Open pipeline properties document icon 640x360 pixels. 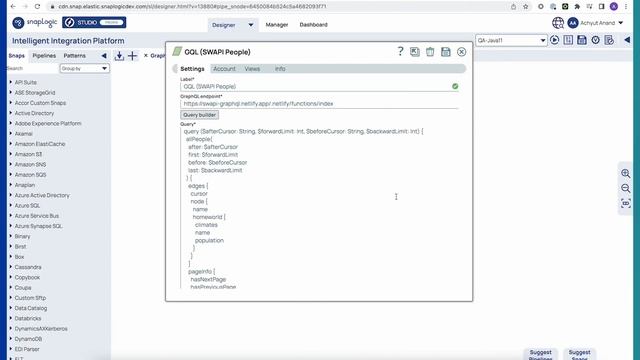609,40
